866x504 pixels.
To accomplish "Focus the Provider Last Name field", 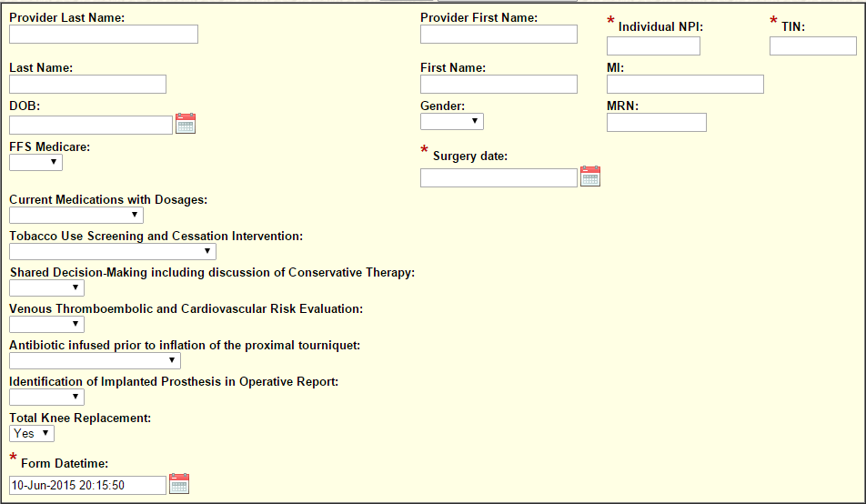I will click(x=104, y=35).
